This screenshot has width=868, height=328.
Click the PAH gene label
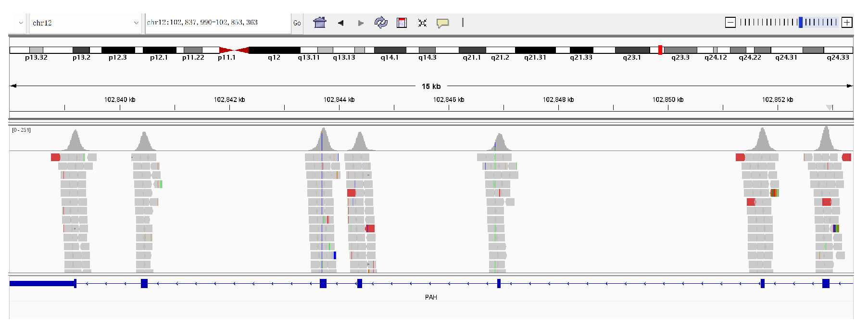click(x=431, y=297)
